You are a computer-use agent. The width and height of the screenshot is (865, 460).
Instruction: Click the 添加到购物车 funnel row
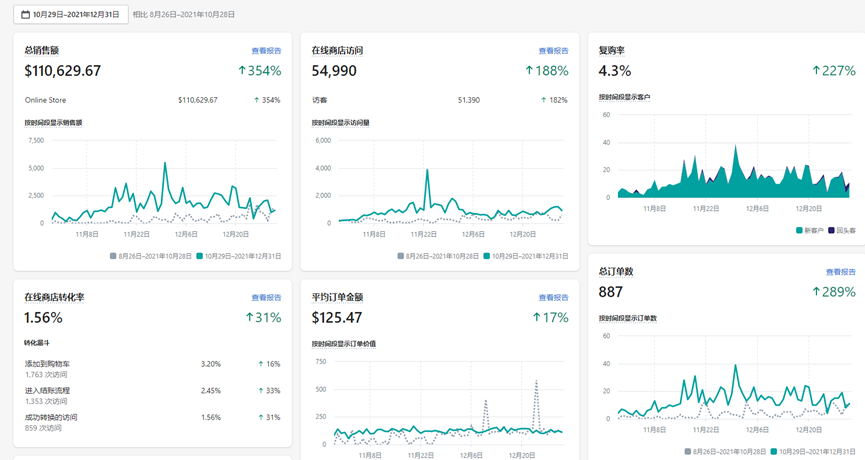(152, 369)
